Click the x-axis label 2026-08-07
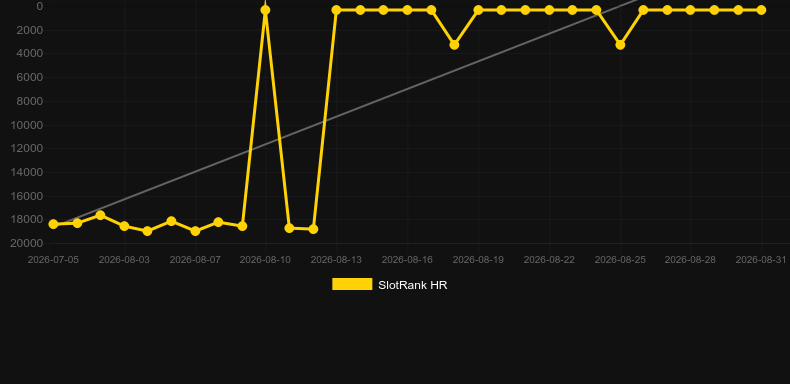The width and height of the screenshot is (790, 384). click(x=195, y=260)
